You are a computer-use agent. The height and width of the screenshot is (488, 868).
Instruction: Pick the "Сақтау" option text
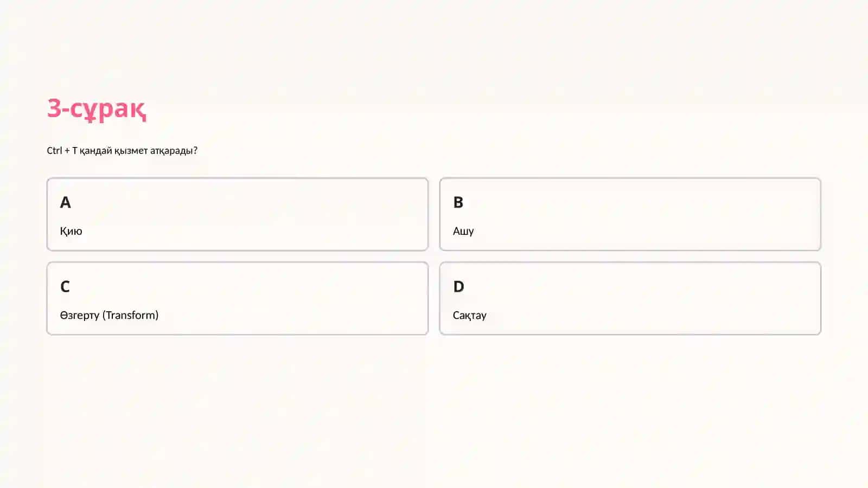(470, 315)
